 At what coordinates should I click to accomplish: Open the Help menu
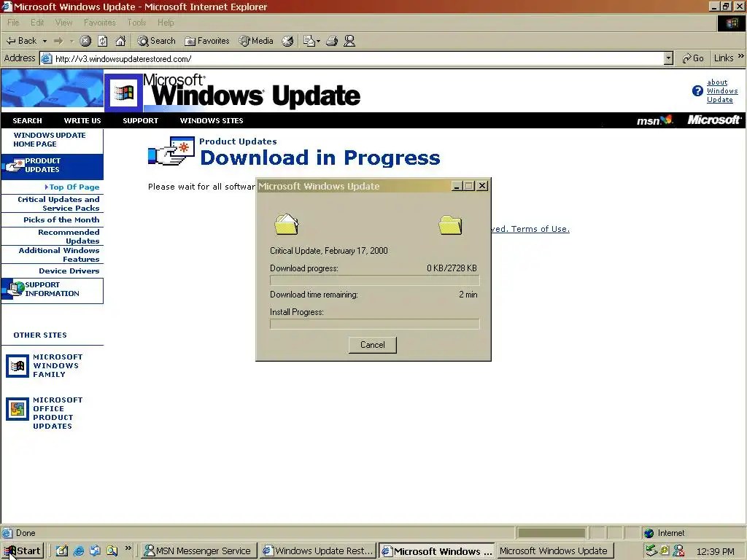(x=166, y=23)
